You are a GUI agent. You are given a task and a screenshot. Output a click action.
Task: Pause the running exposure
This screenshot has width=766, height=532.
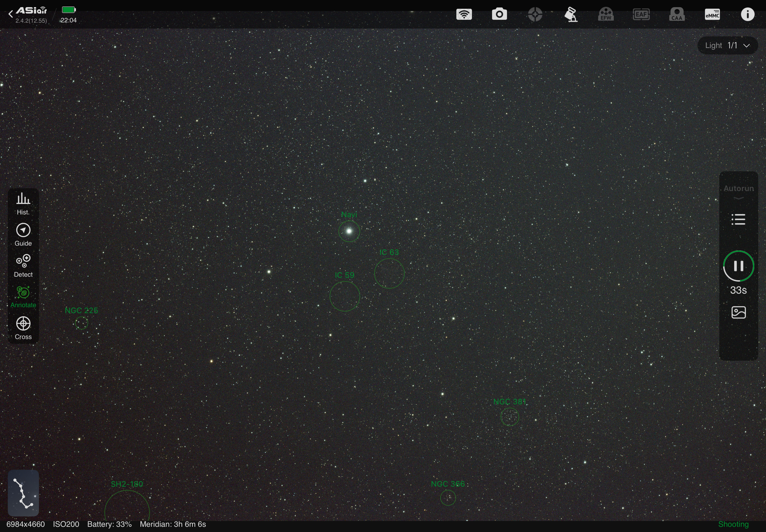click(x=738, y=266)
